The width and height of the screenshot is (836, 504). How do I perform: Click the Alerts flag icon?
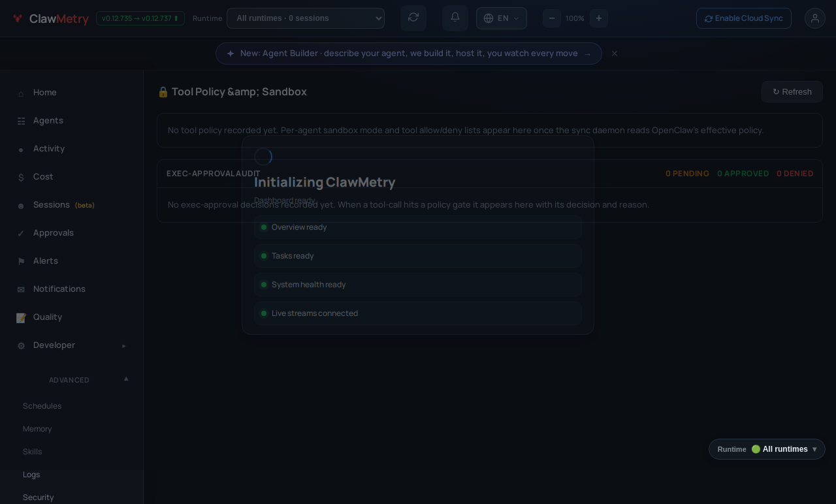21,262
